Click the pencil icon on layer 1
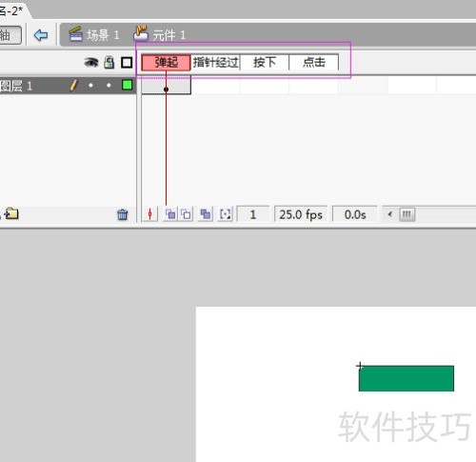Screen dimensions: 476x462 [x=73, y=85]
